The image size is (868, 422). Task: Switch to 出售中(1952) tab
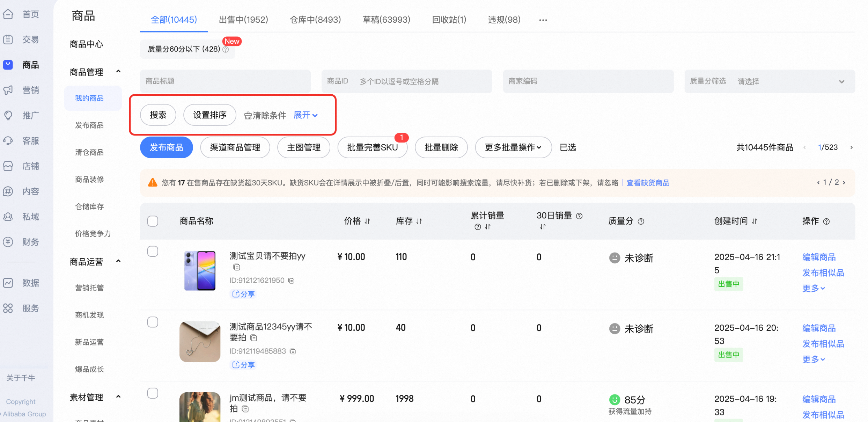(x=243, y=20)
